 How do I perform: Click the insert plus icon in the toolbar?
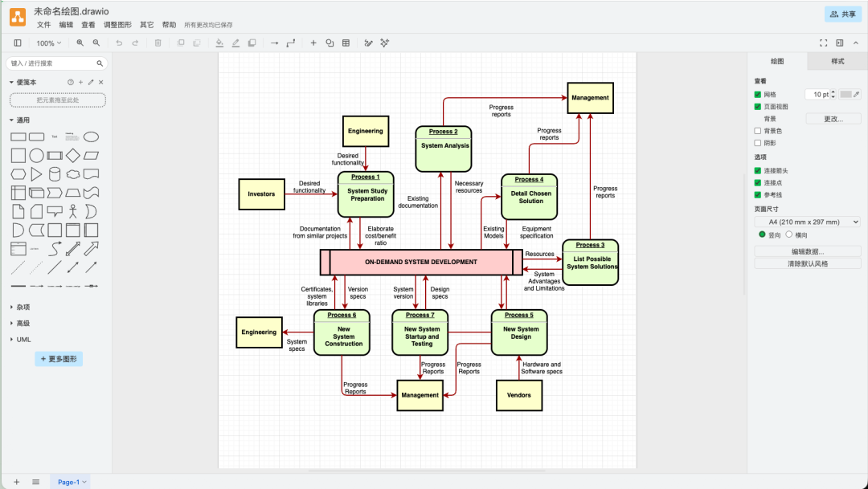pyautogui.click(x=313, y=43)
